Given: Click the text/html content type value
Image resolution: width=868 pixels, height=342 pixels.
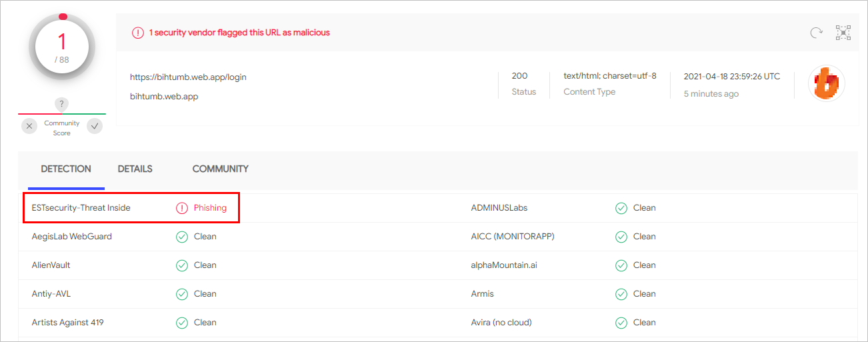Looking at the screenshot, I should coord(610,76).
